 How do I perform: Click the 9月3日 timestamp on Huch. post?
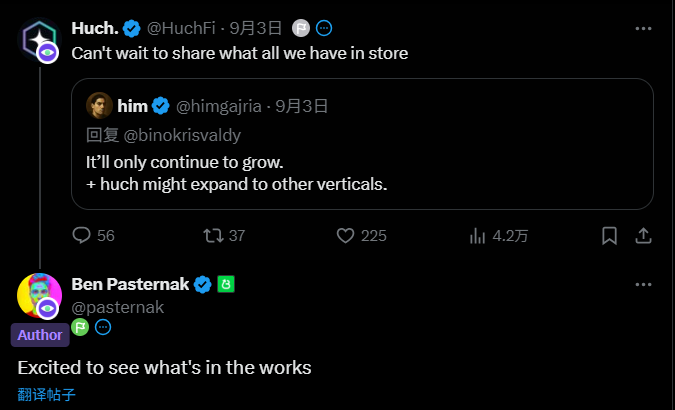pyautogui.click(x=265, y=26)
